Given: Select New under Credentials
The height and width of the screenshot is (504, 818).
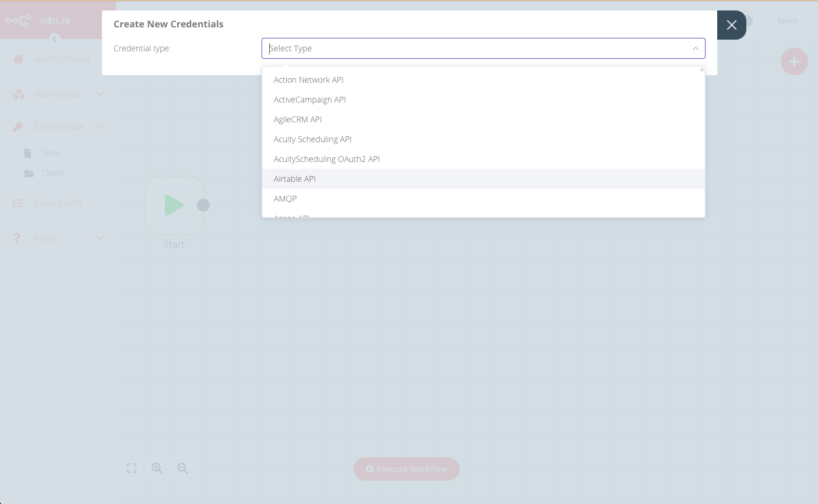Looking at the screenshot, I should (51, 152).
